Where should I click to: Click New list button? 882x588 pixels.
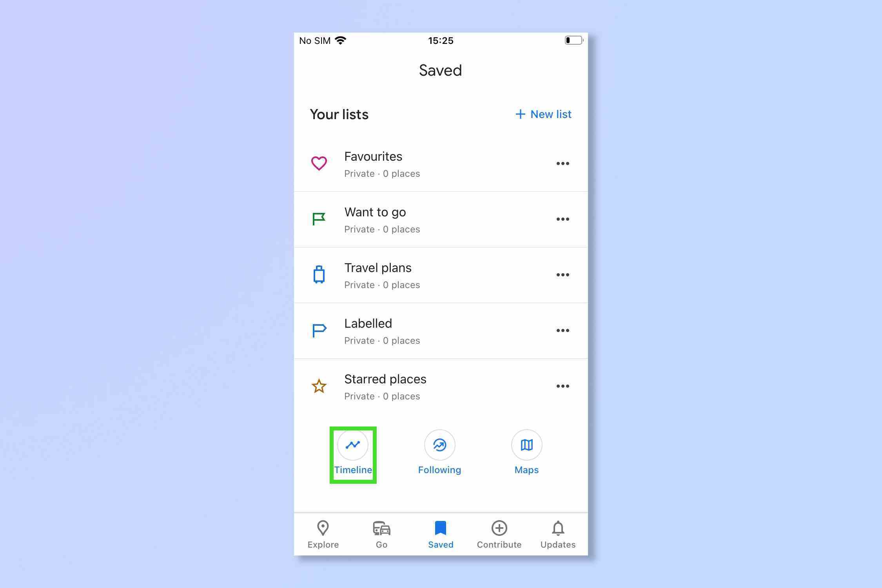543,114
